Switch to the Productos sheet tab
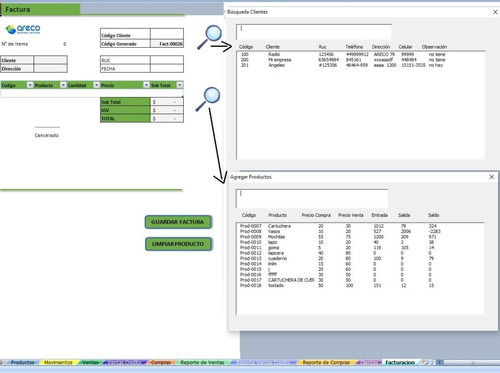The height and width of the screenshot is (373, 500). (x=22, y=362)
